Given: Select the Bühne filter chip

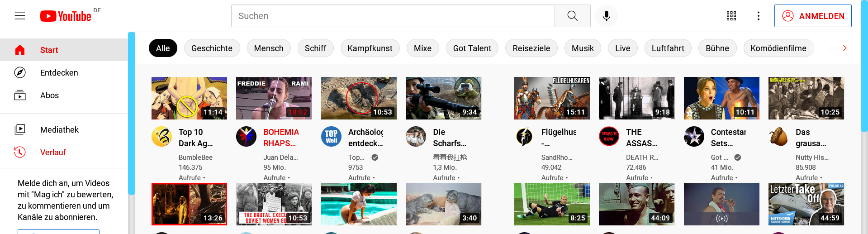Looking at the screenshot, I should [717, 48].
